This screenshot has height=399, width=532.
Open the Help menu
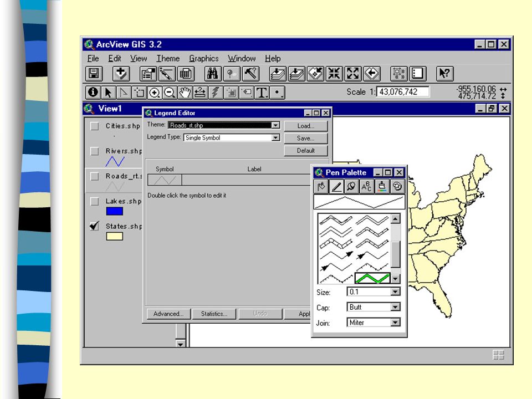[273, 58]
